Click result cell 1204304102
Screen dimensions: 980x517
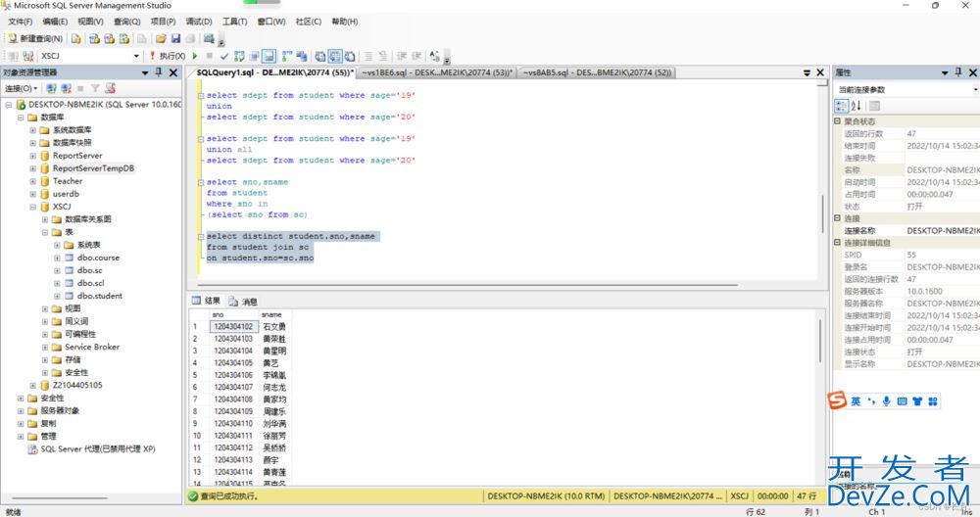click(x=233, y=327)
